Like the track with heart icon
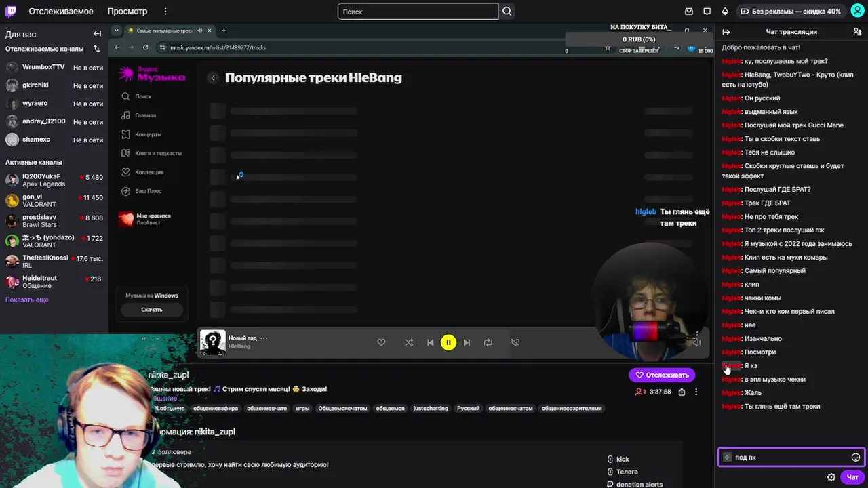 point(381,342)
